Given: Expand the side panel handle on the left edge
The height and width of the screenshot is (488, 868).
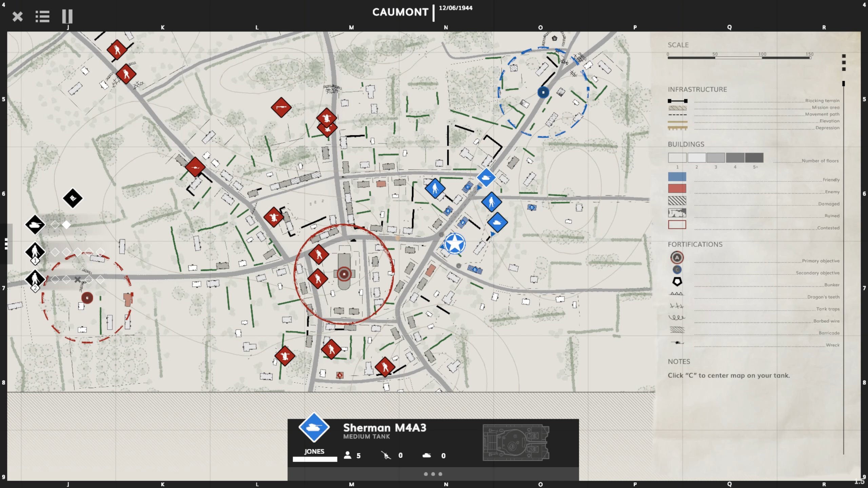Looking at the screenshot, I should tap(6, 244).
